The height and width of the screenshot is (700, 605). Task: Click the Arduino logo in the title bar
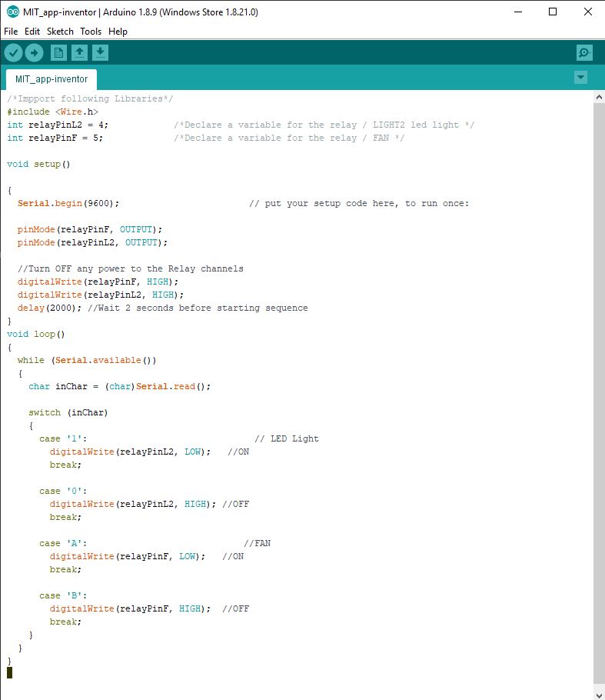click(x=12, y=12)
